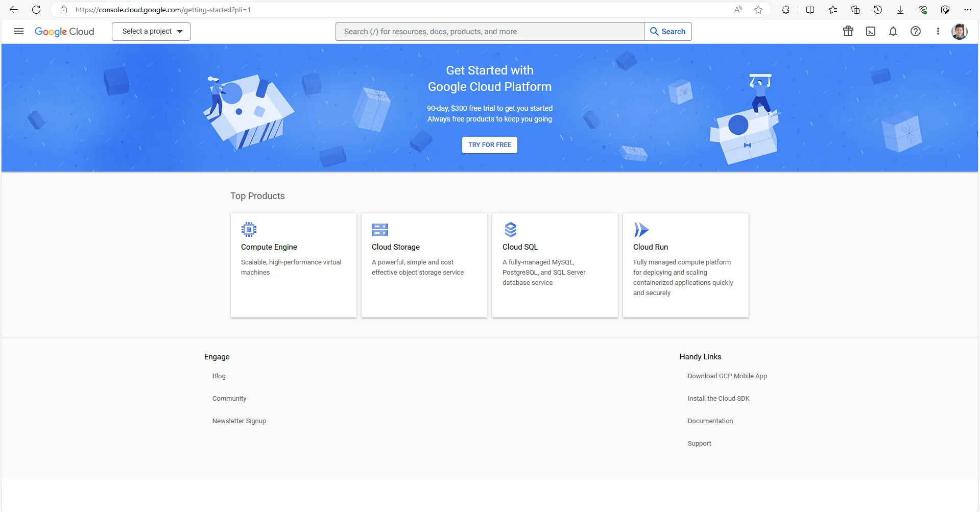Open Install the Cloud SDK link

pyautogui.click(x=719, y=399)
